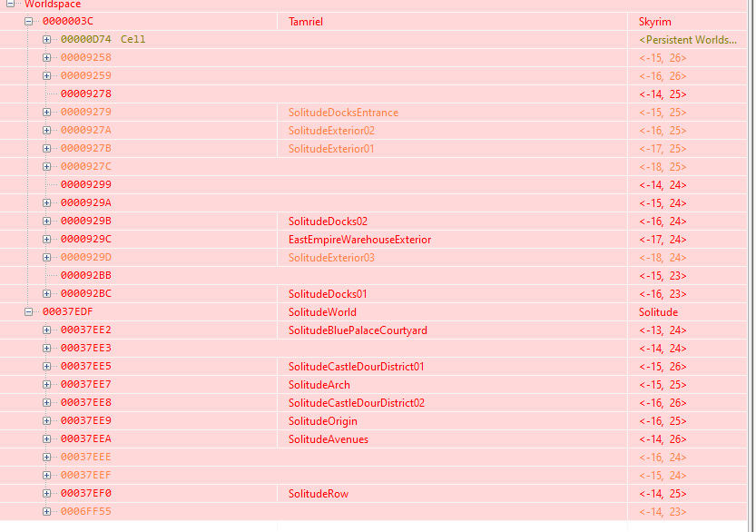Click the SolitudeDocks02 name
The height and width of the screenshot is (532, 756).
point(328,222)
